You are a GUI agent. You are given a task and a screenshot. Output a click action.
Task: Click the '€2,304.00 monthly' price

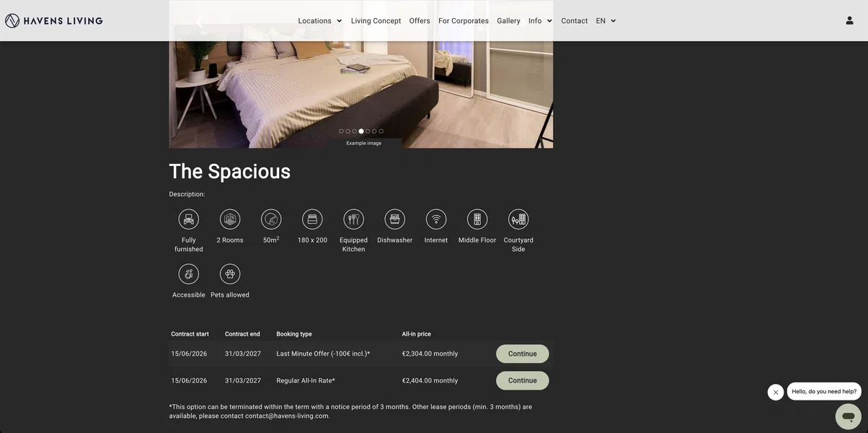[430, 354]
